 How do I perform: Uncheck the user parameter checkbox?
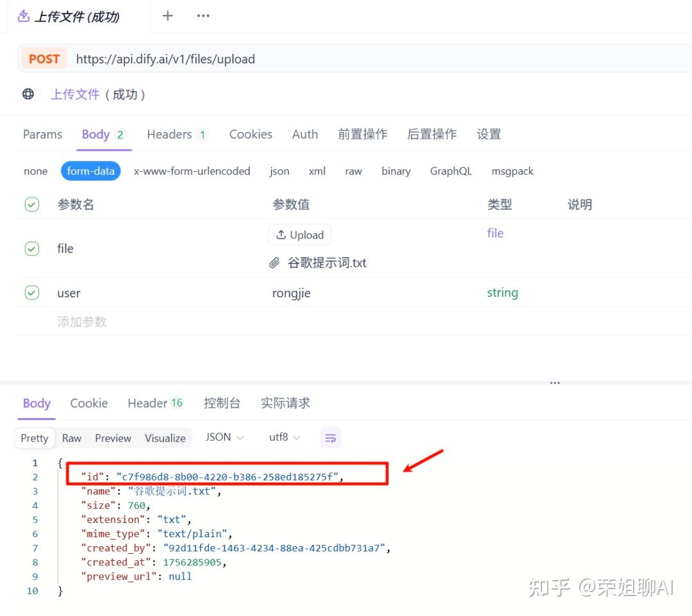32,293
